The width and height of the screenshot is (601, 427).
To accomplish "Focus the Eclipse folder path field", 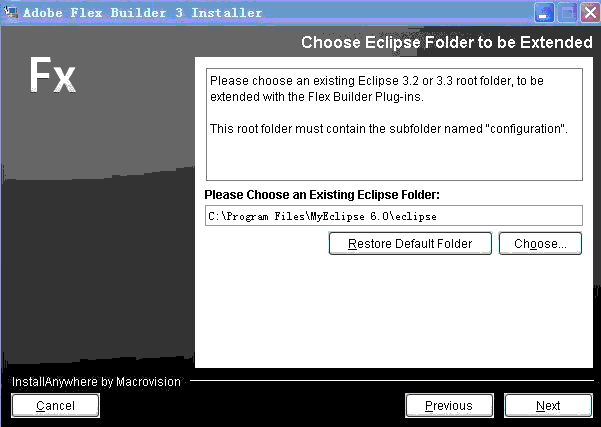I will [x=394, y=216].
